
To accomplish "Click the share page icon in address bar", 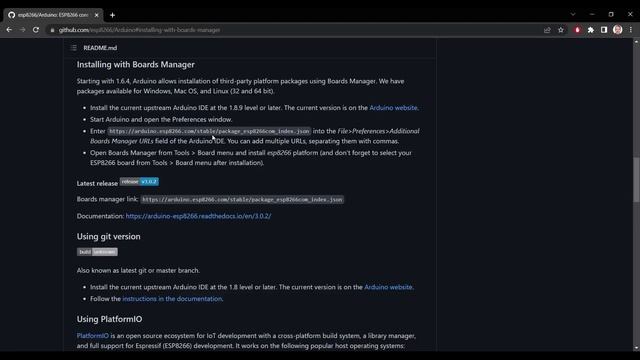I will (x=547, y=30).
